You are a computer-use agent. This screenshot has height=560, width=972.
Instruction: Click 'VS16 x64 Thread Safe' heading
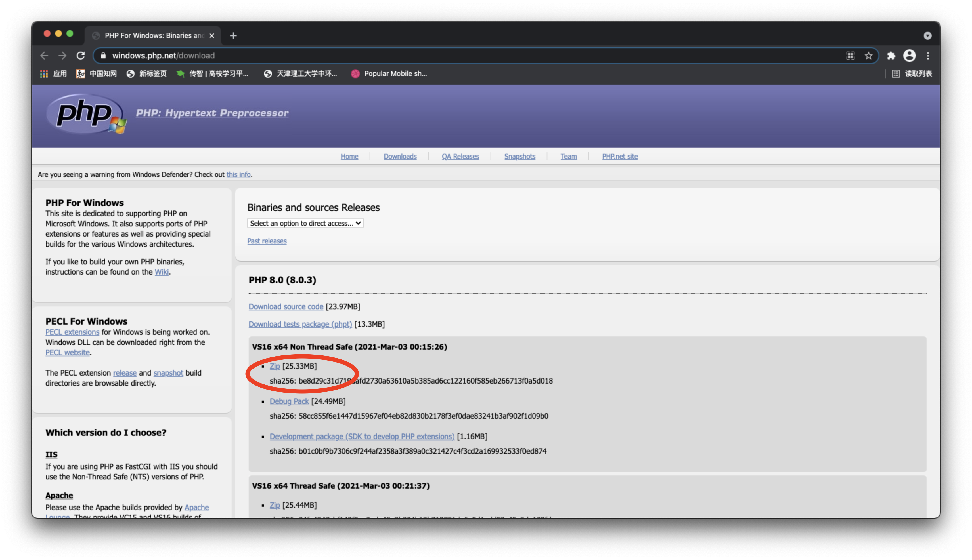[x=341, y=486]
